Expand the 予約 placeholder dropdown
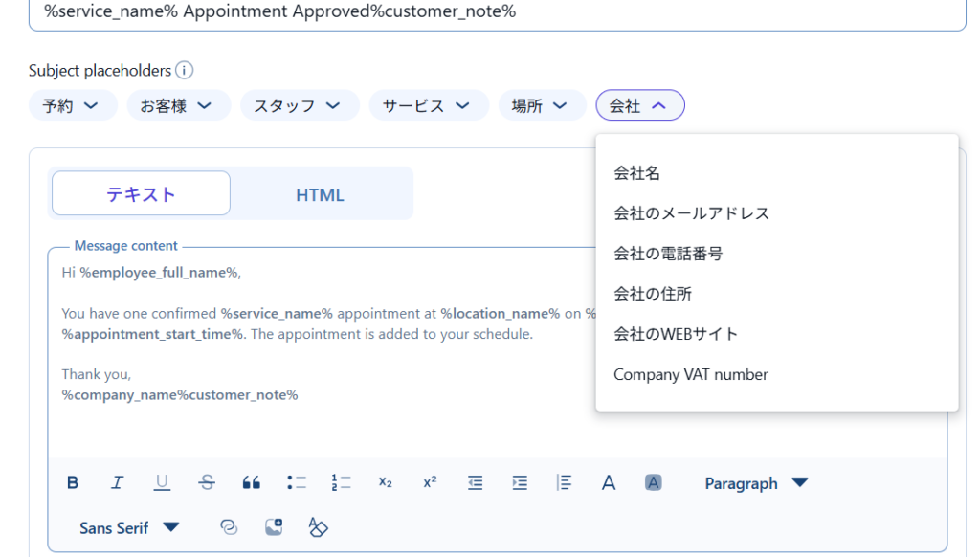The image size is (980, 557). [72, 106]
